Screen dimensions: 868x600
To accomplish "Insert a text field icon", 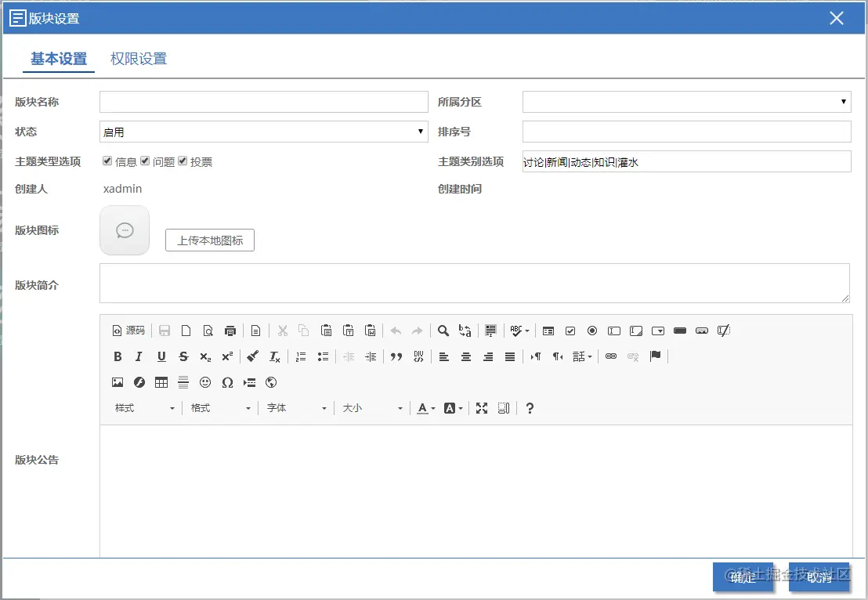I will pyautogui.click(x=614, y=331).
